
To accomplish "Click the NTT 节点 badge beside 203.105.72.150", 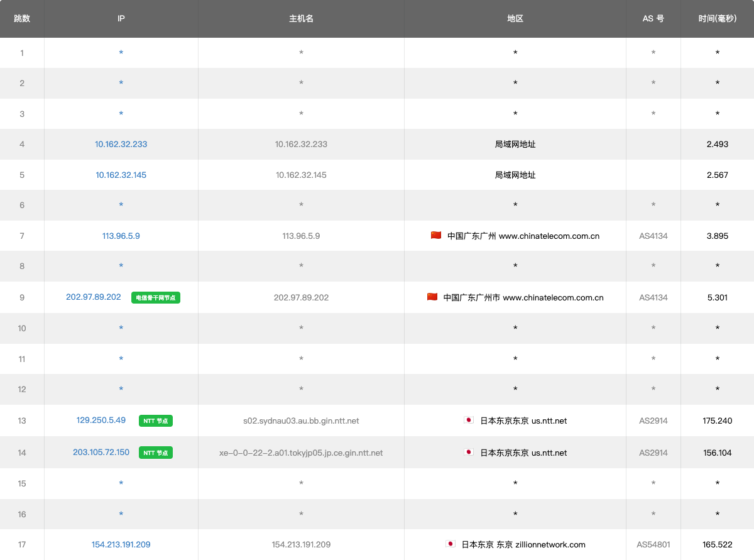I will pyautogui.click(x=156, y=453).
